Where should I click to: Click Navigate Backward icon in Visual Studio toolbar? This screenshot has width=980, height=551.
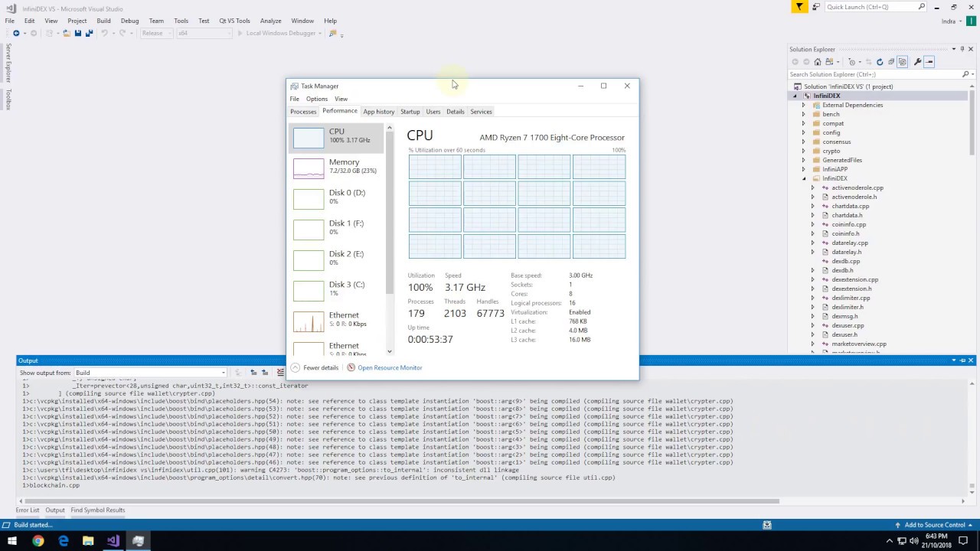pos(16,33)
